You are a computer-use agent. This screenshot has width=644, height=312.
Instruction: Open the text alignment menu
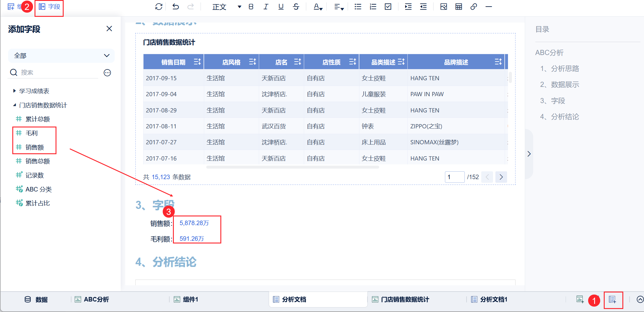(339, 7)
